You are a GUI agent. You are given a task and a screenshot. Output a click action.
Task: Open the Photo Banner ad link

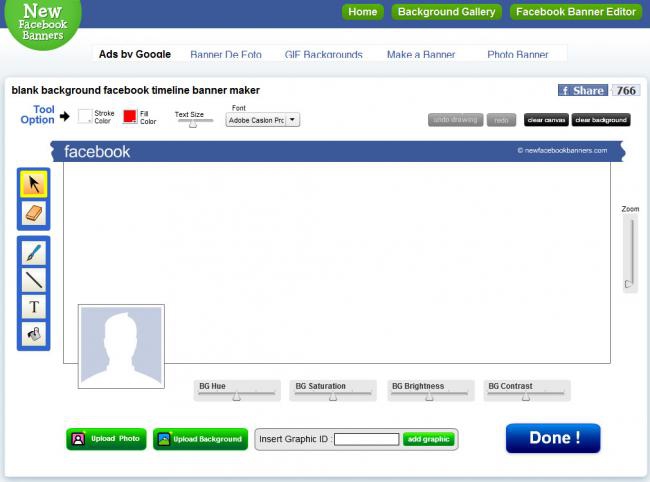click(x=518, y=54)
